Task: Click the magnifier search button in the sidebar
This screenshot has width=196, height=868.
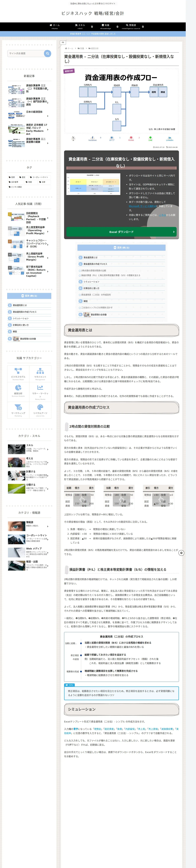Action: [x=47, y=53]
